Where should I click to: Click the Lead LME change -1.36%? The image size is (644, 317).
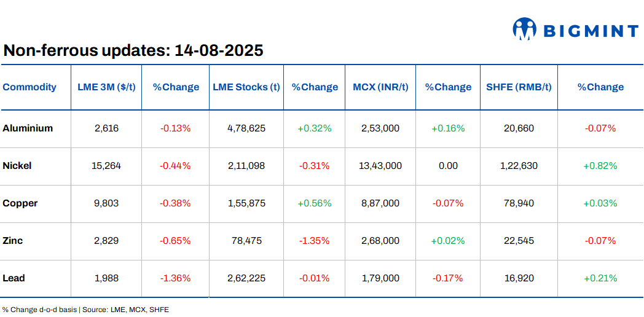[175, 278]
